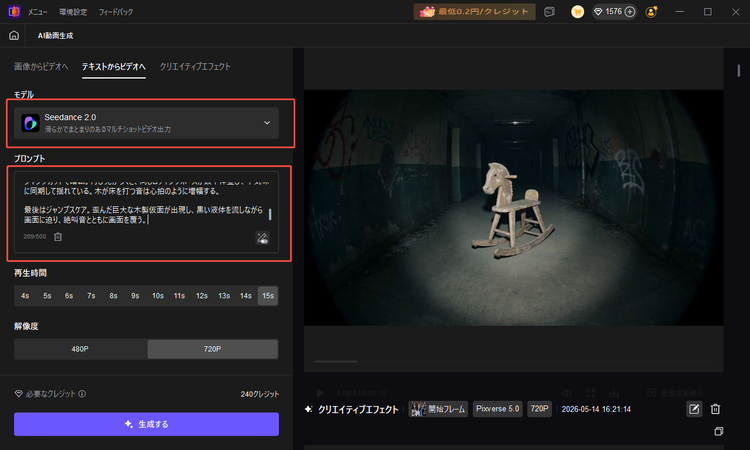Switch to the クリエイティブエフェクト tab
The height and width of the screenshot is (450, 750).
click(195, 66)
